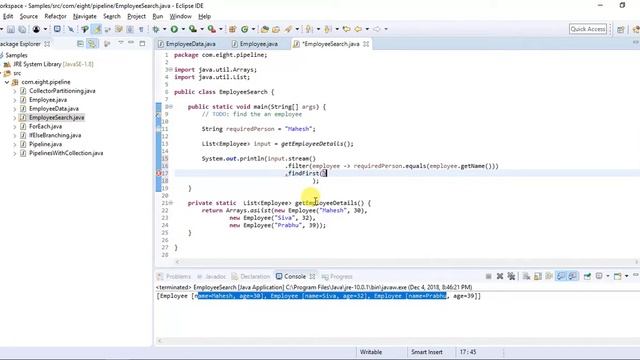Image resolution: width=640 pixels, height=360 pixels.
Task: Click the Clear Console icon
Action: click(x=527, y=276)
